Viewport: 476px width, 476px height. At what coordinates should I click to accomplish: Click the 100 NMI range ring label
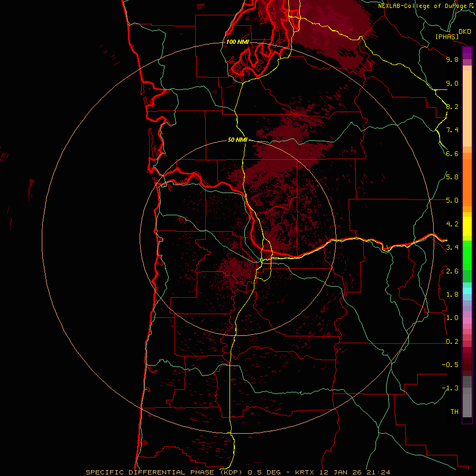pos(237,42)
